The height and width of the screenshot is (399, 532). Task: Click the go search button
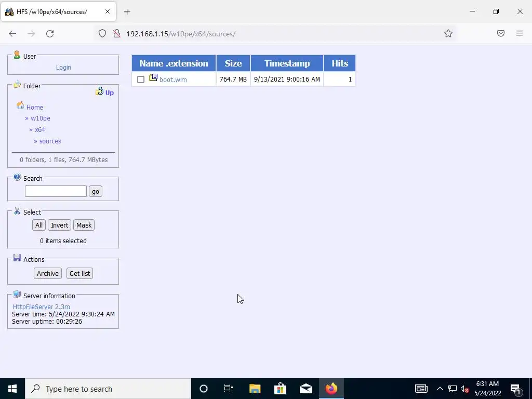96,191
